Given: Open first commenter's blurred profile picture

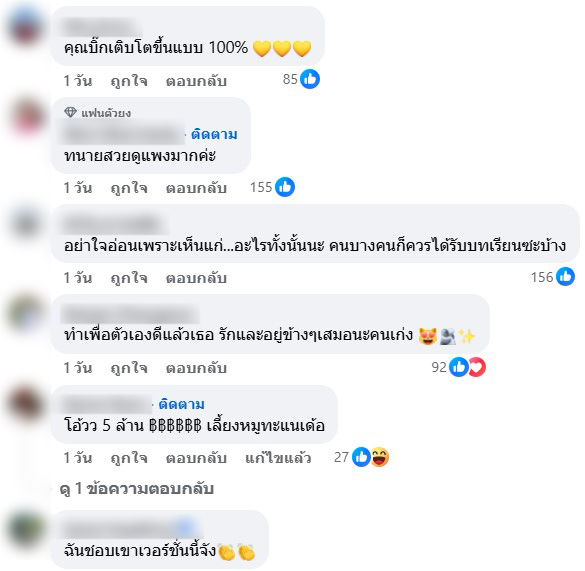Looking at the screenshot, I should pos(25,26).
